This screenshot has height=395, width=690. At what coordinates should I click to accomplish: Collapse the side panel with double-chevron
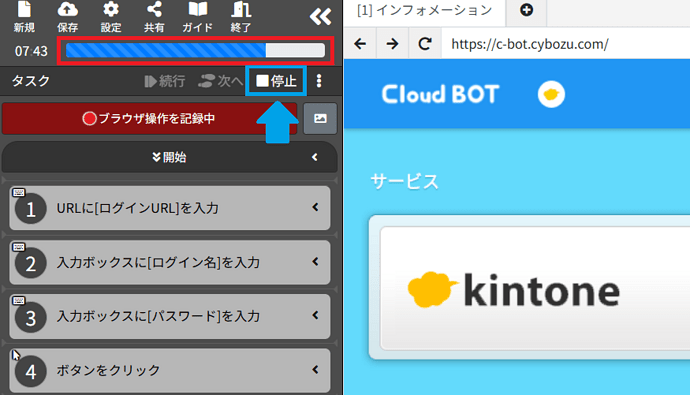(x=320, y=17)
